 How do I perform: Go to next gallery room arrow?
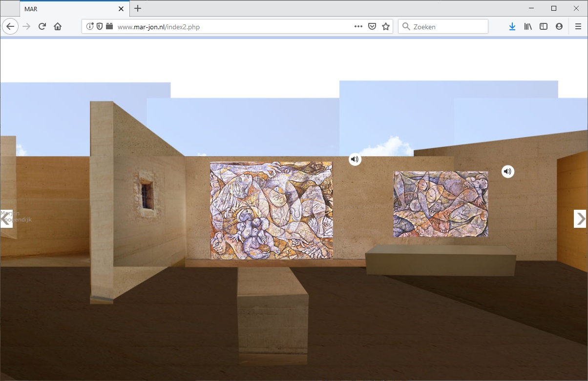tap(580, 219)
